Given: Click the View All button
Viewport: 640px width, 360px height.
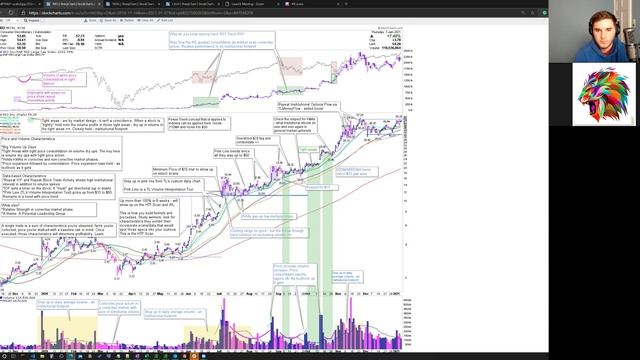Looking at the screenshot, I should coord(146,20).
